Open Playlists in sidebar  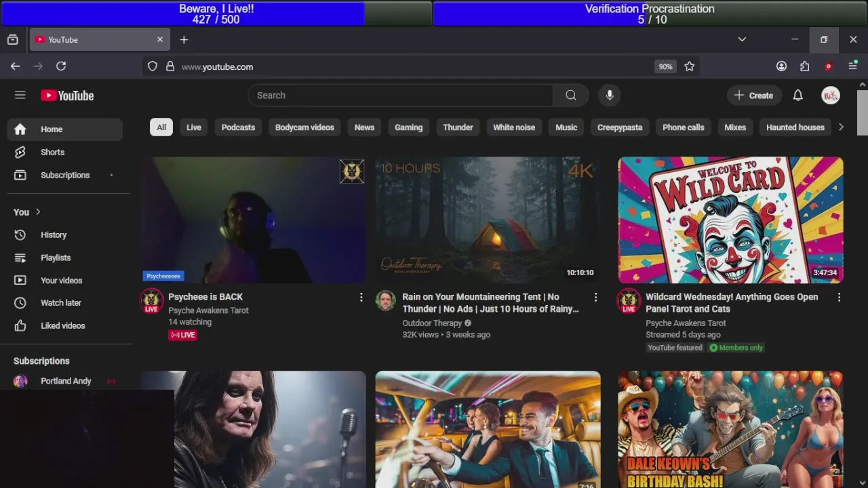point(65,258)
